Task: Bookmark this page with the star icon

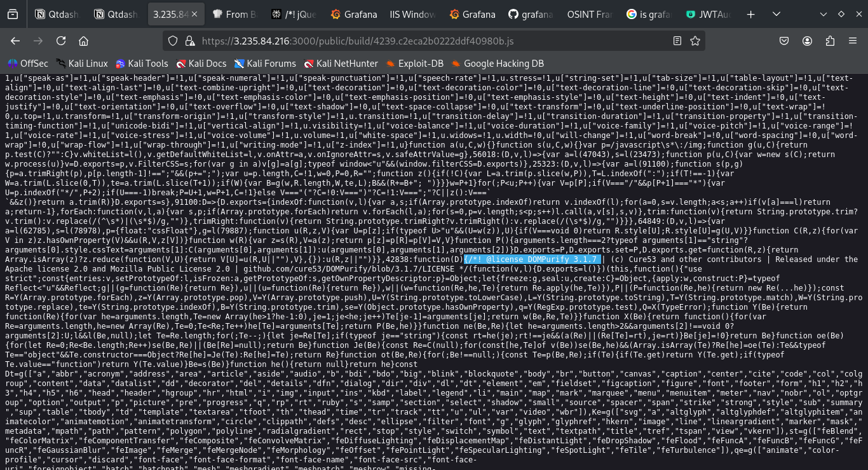Action: [695, 41]
